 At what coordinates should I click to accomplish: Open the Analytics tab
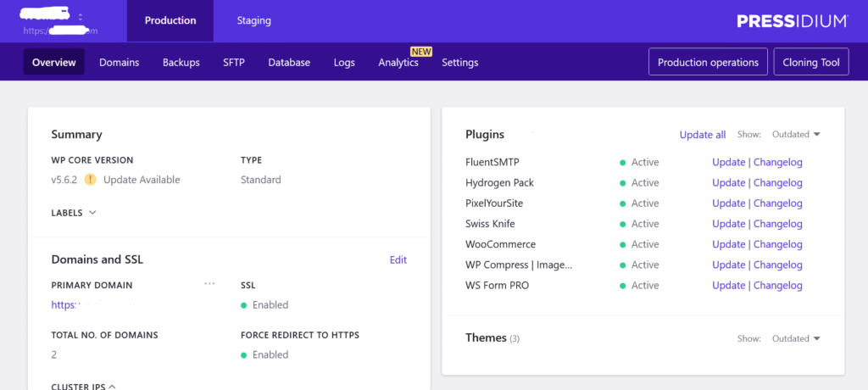coord(398,62)
